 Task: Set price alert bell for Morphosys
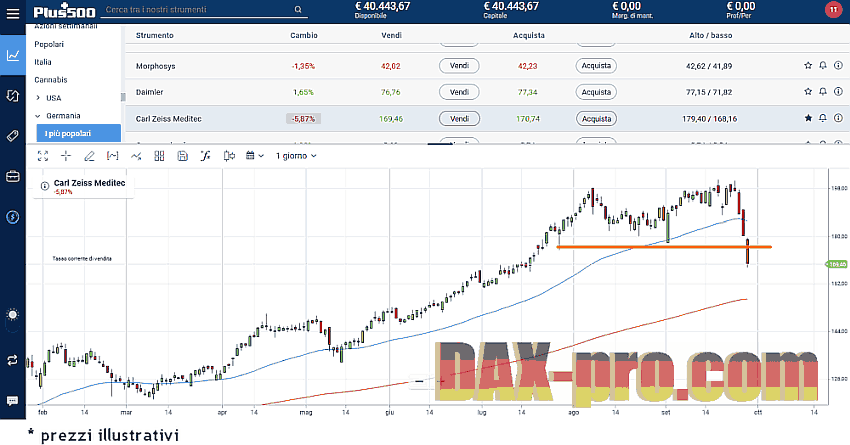click(823, 66)
